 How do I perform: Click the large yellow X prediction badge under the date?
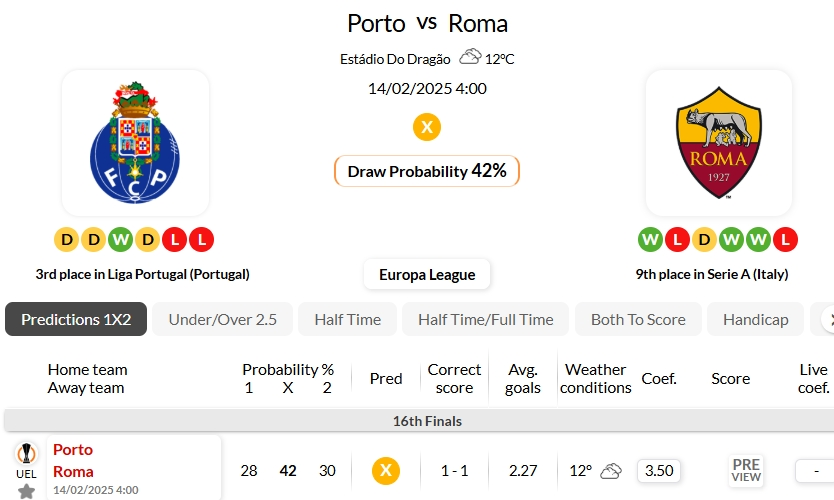[427, 127]
